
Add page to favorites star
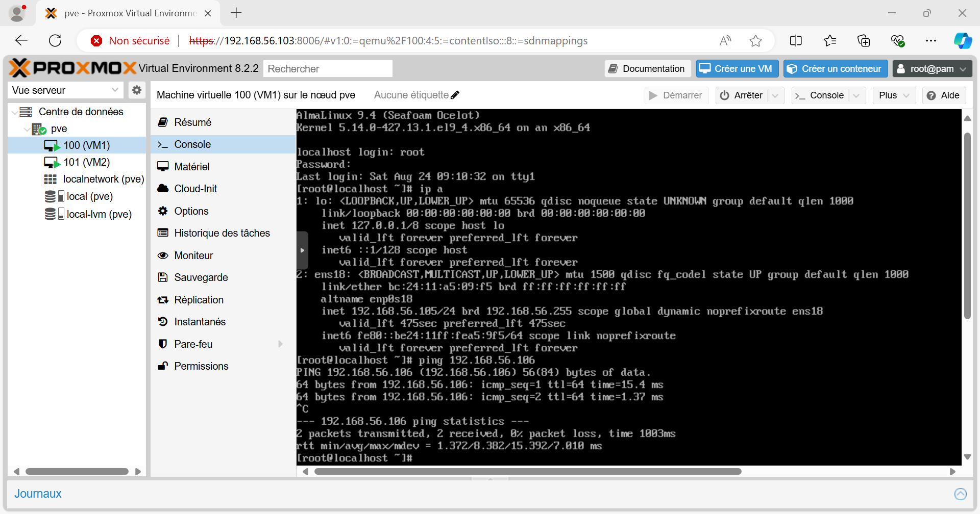pos(756,41)
